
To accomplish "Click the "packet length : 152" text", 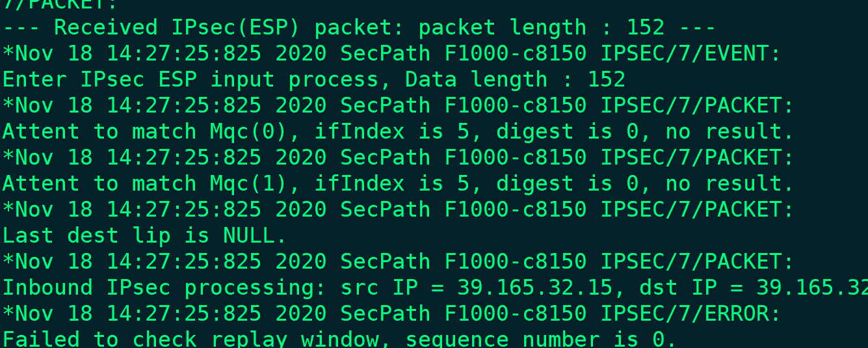I will point(541,27).
